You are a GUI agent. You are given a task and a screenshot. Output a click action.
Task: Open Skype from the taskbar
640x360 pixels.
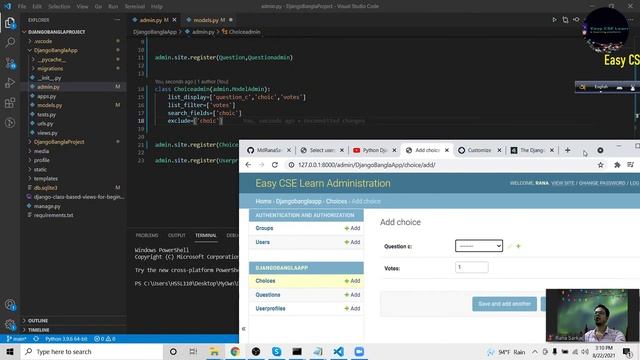(x=276, y=351)
